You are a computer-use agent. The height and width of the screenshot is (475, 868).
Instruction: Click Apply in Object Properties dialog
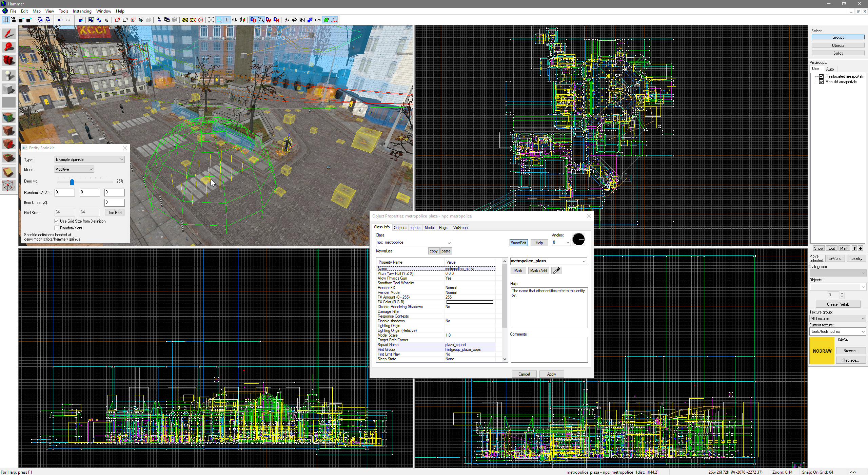tap(551, 374)
